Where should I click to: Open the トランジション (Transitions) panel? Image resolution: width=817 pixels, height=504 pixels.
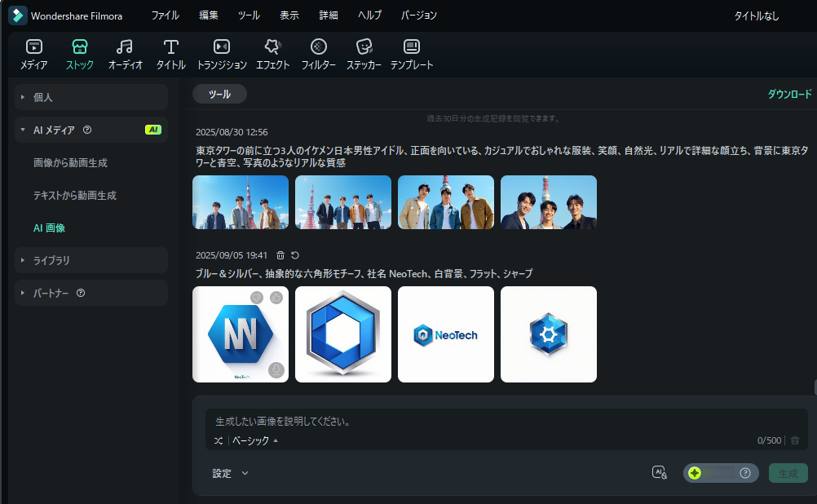[x=222, y=54]
